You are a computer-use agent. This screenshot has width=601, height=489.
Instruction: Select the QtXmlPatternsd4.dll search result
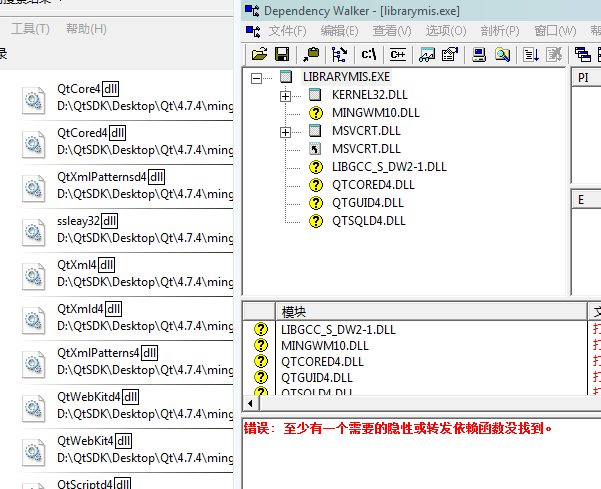127,187
